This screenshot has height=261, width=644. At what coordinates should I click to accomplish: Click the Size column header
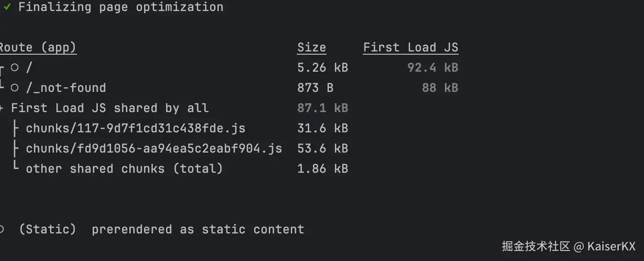[311, 47]
